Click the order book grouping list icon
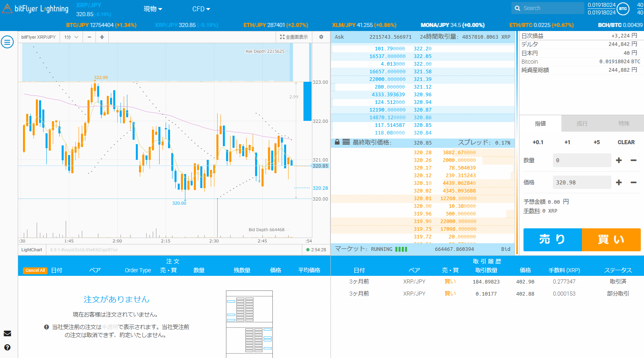This screenshot has height=358, width=644. tap(346, 142)
